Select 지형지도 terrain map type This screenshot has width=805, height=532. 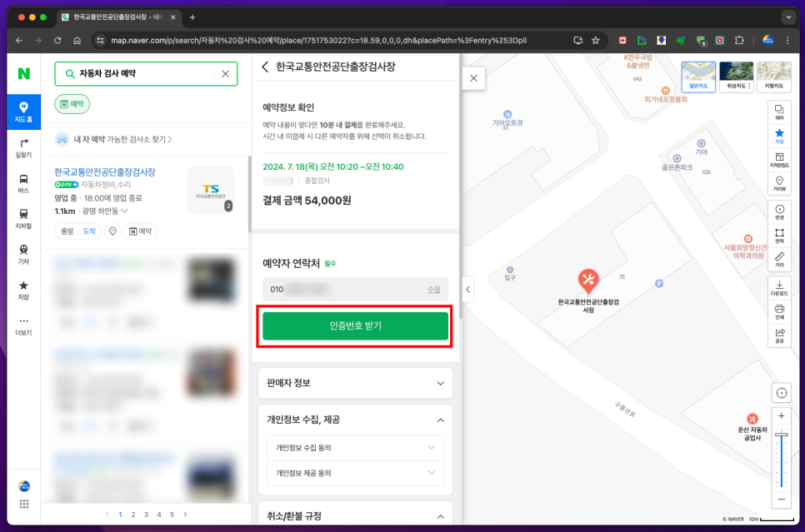[x=773, y=77]
